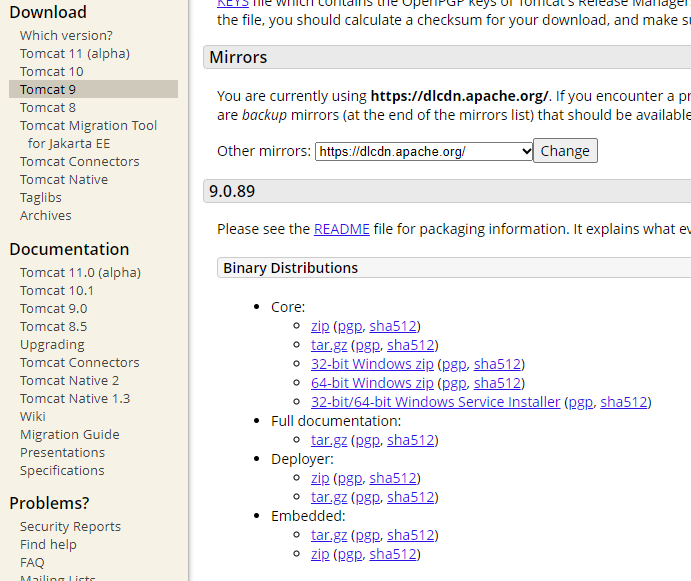Screen dimensions: 691x581
Task: Open pgp signature for Core zip
Action: click(350, 327)
